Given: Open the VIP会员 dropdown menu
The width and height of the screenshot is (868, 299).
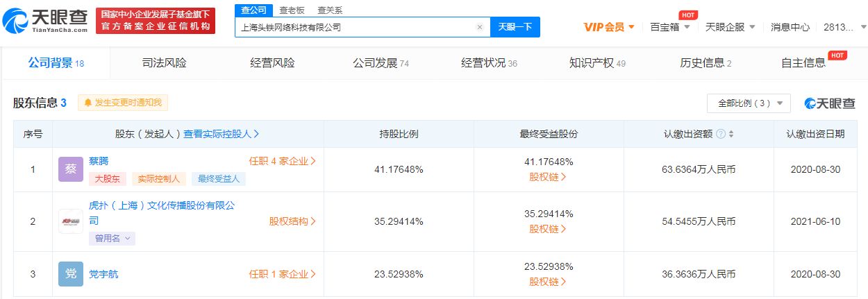Looking at the screenshot, I should pyautogui.click(x=609, y=27).
